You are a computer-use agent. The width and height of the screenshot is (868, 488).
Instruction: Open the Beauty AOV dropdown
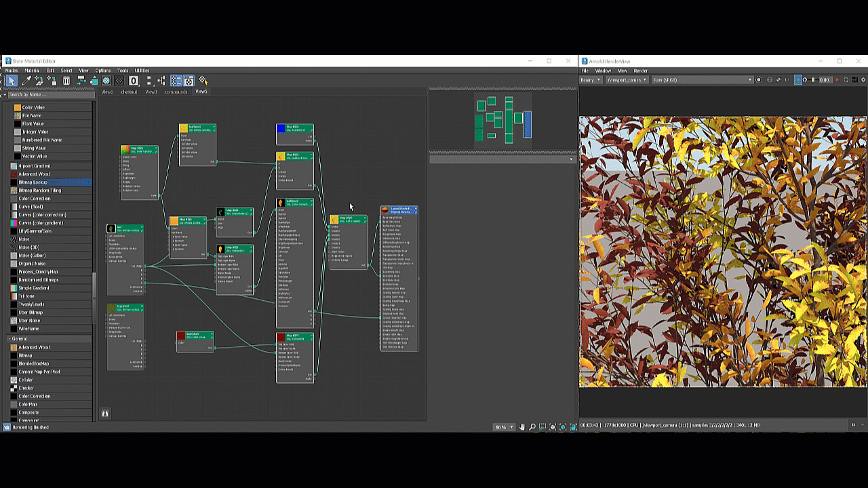[x=591, y=80]
